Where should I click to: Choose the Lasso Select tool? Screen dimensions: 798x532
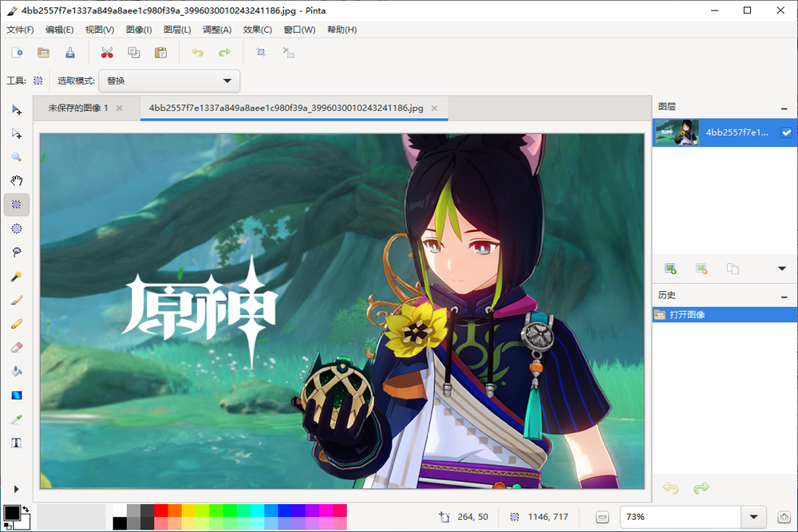click(16, 252)
